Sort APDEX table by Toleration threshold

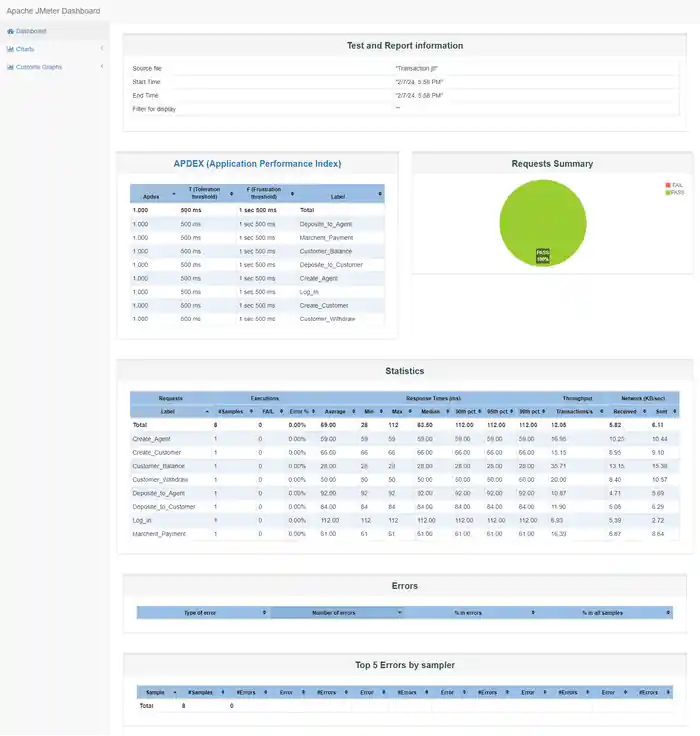tap(206, 193)
